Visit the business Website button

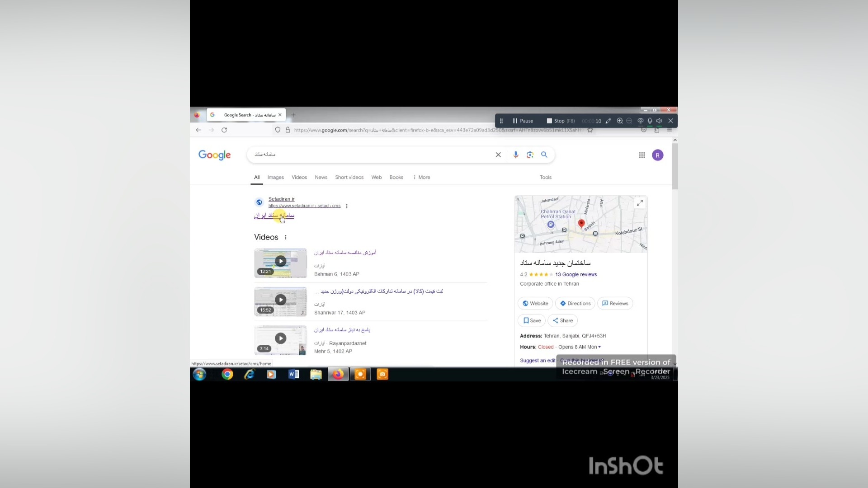point(535,304)
